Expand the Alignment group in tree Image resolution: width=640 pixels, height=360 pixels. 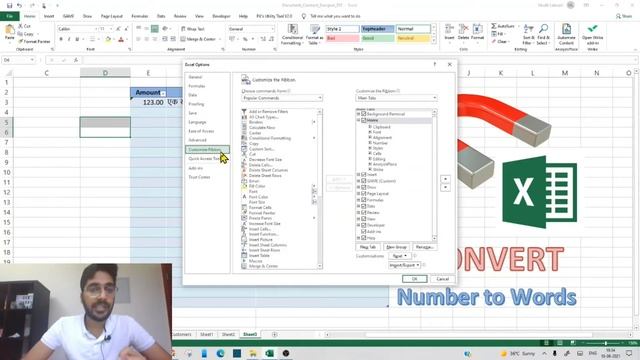pyautogui.click(x=370, y=138)
